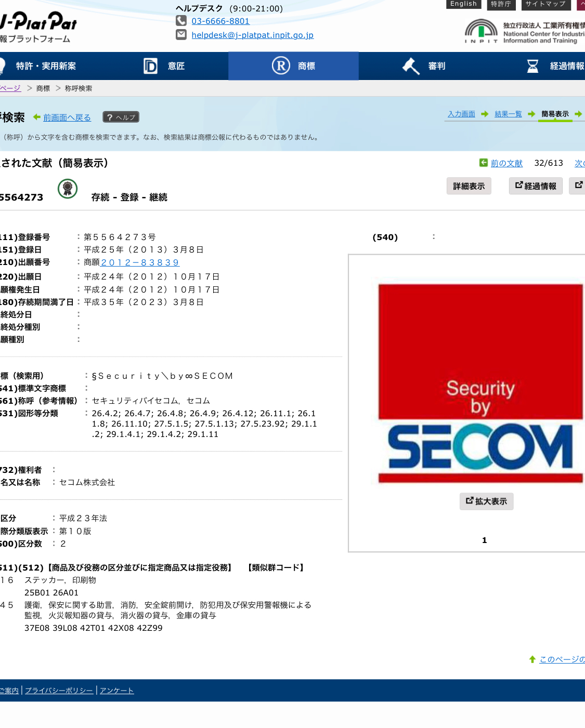Image resolution: width=585 pixels, height=728 pixels.
Task: Call helpdesk number 03-6666-8801 link
Action: (220, 21)
